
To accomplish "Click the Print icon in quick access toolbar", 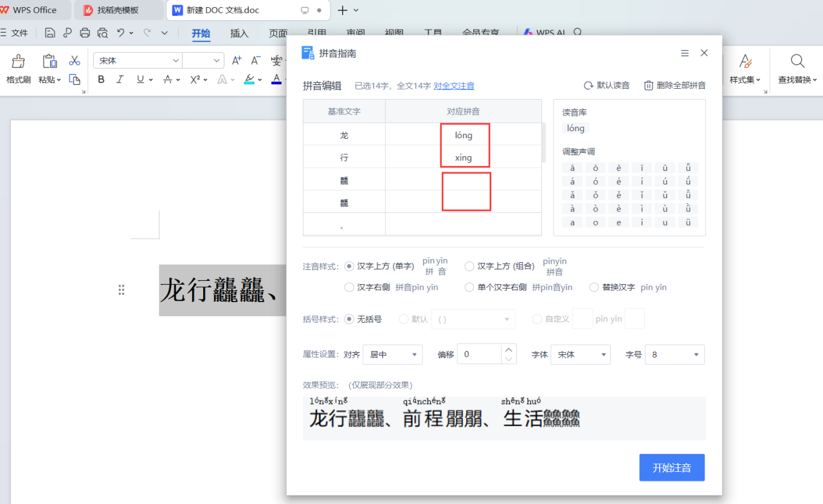I will click(x=85, y=33).
